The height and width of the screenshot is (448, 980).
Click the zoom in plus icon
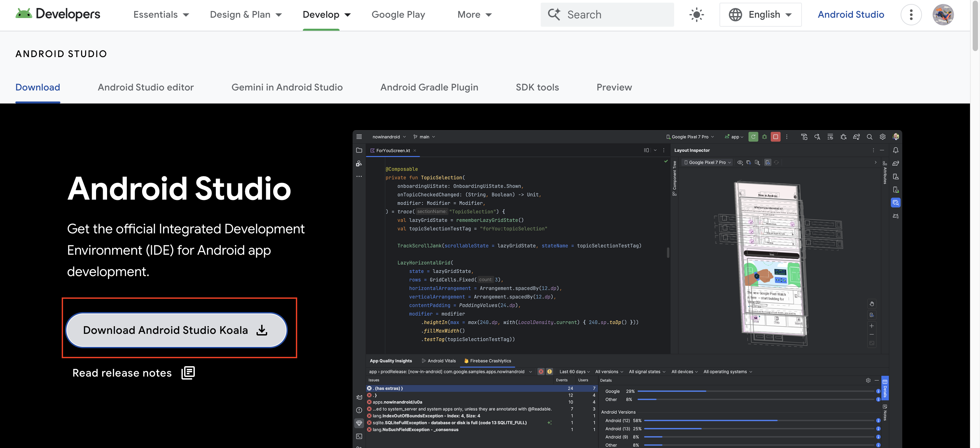(871, 326)
